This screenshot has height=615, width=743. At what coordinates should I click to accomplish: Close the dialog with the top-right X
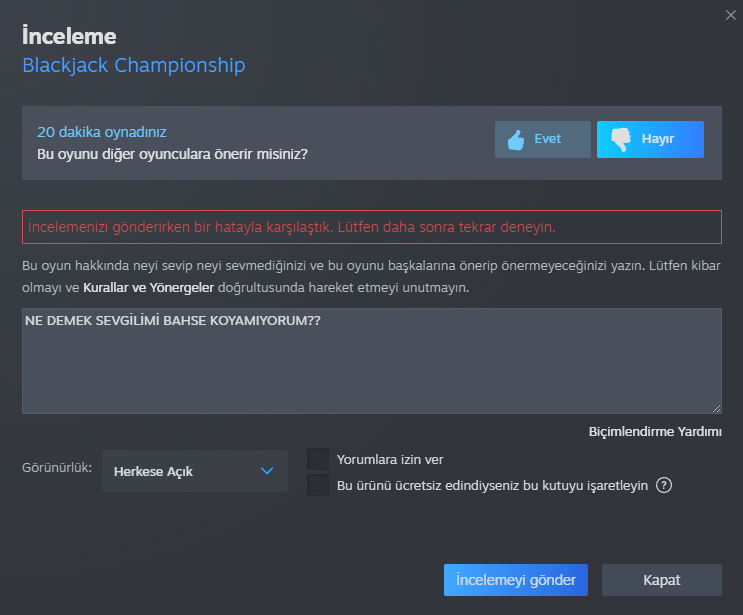(729, 13)
